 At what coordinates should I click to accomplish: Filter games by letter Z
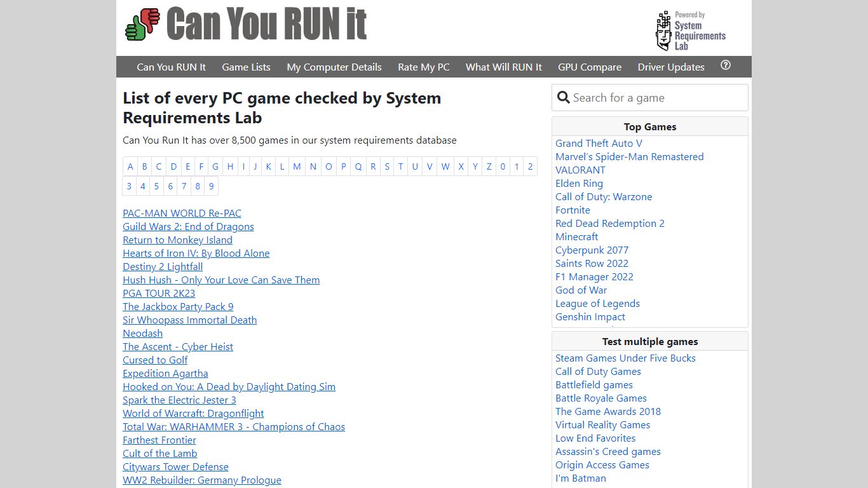pos(489,166)
